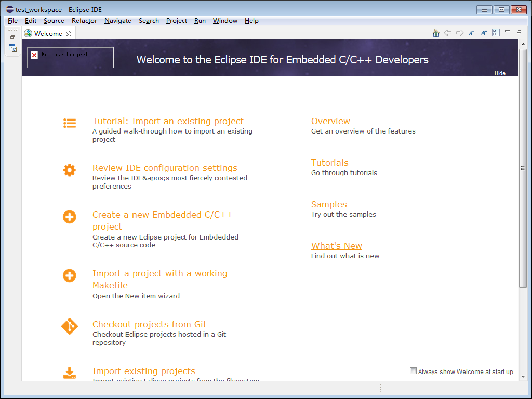Magnify font size icon

coord(484,33)
